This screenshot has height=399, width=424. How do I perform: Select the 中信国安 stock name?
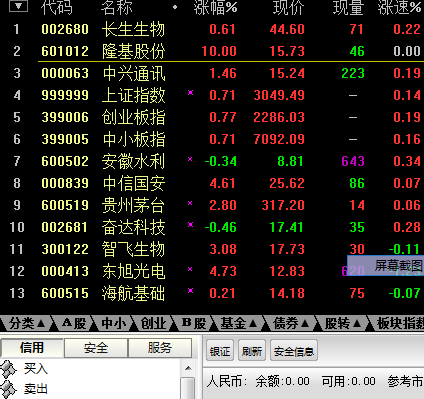pos(133,183)
